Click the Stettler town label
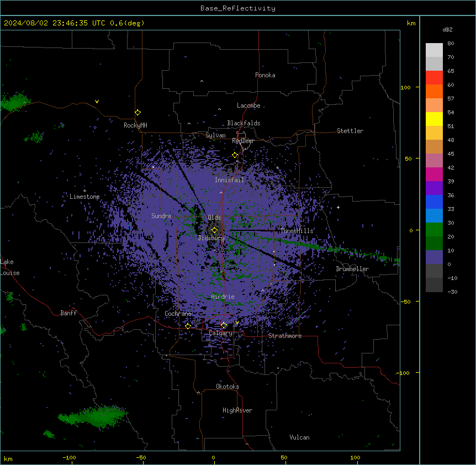This screenshot has height=465, width=476. [350, 131]
